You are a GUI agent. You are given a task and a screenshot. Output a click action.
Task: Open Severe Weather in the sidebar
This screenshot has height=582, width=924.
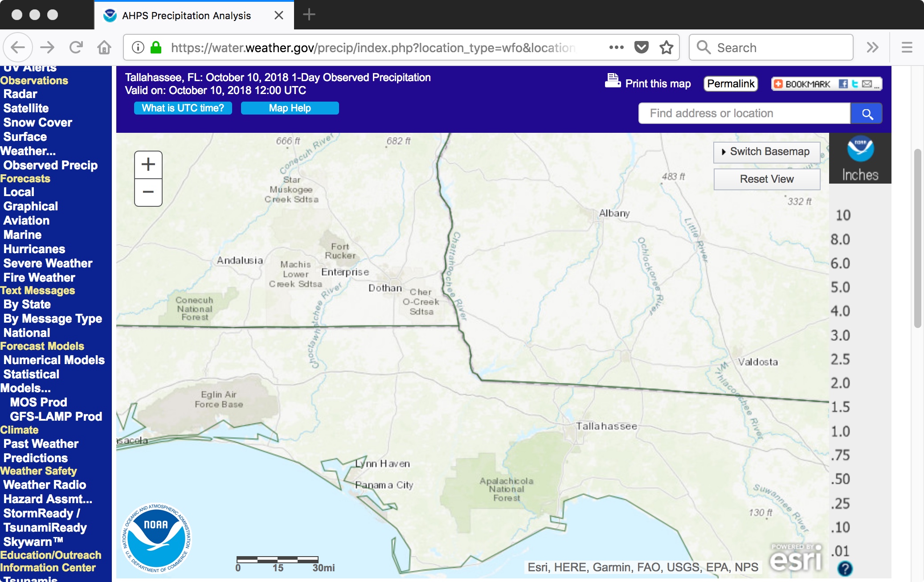point(48,263)
